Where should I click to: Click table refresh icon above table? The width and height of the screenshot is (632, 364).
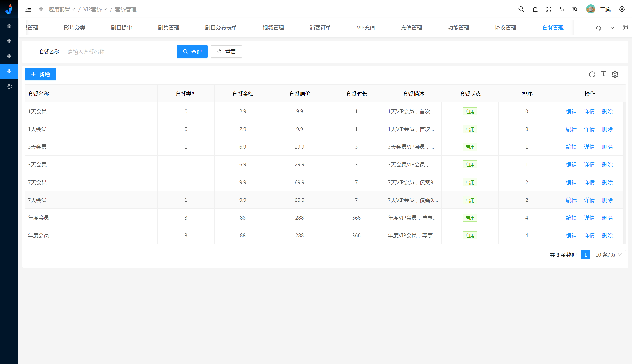[x=592, y=75]
